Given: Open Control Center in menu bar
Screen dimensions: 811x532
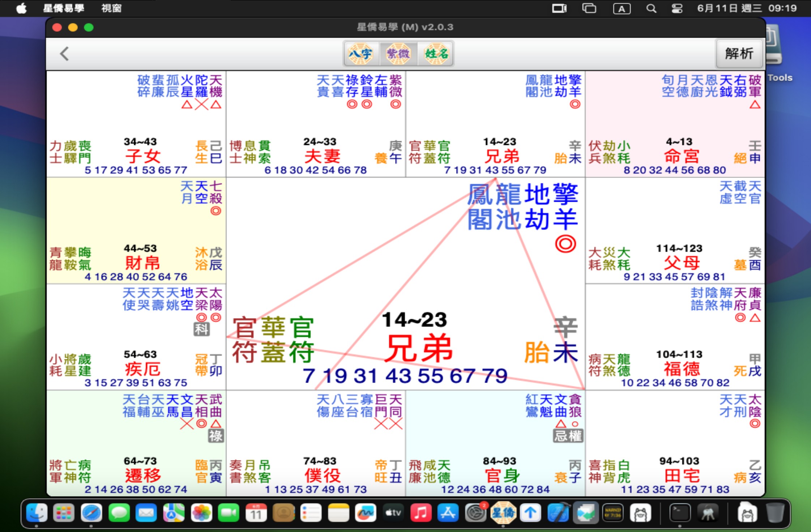Looking at the screenshot, I should pos(676,8).
